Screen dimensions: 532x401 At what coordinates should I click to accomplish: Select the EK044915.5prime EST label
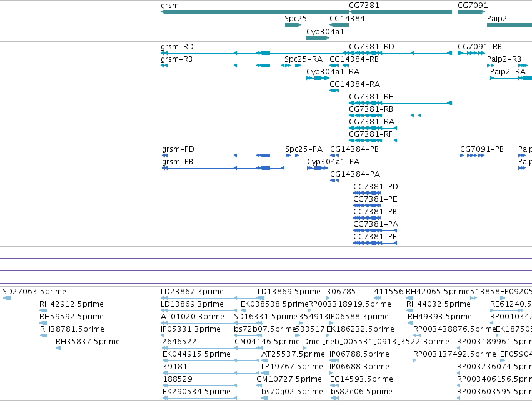pyautogui.click(x=196, y=355)
